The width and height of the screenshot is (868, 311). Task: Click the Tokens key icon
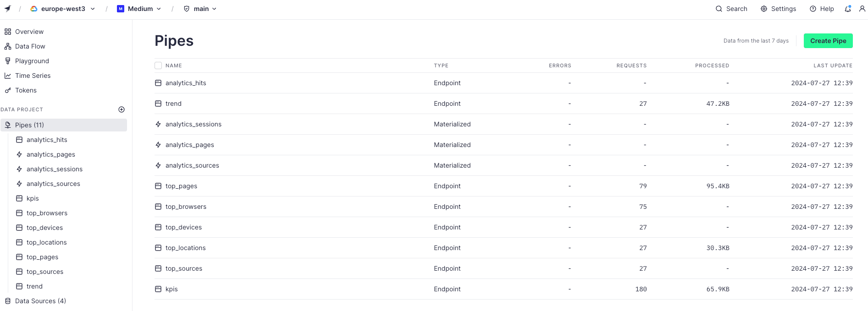[x=8, y=90]
